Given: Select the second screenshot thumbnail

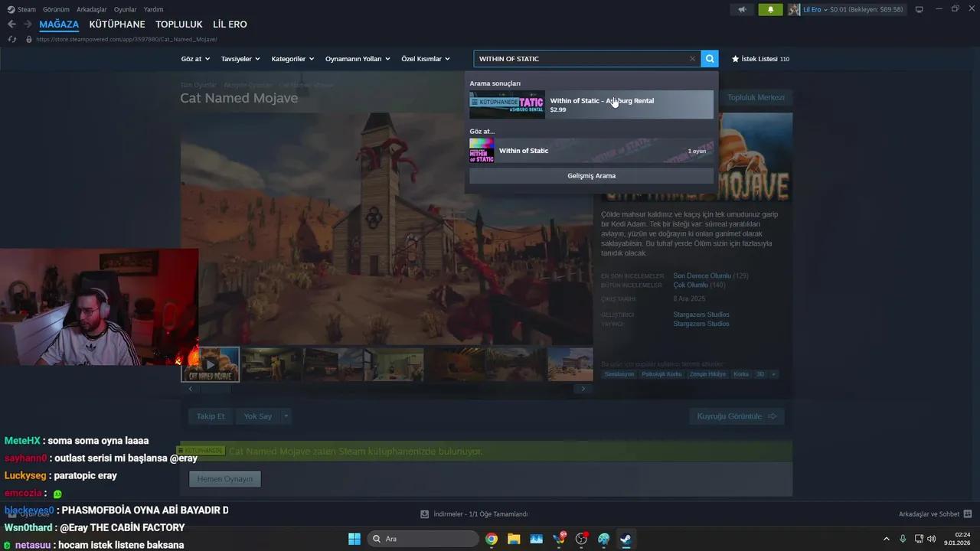Looking at the screenshot, I should pos(332,364).
